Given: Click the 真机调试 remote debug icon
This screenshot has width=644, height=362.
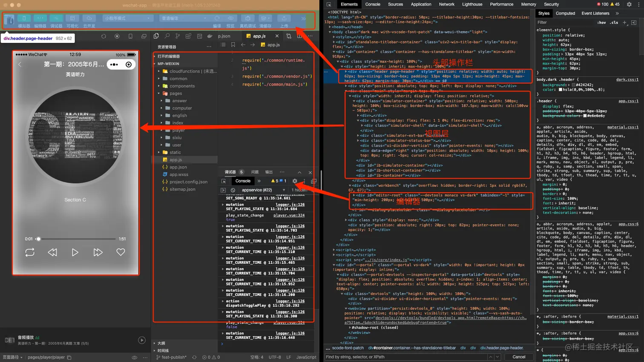Looking at the screenshot, I should tap(247, 18).
